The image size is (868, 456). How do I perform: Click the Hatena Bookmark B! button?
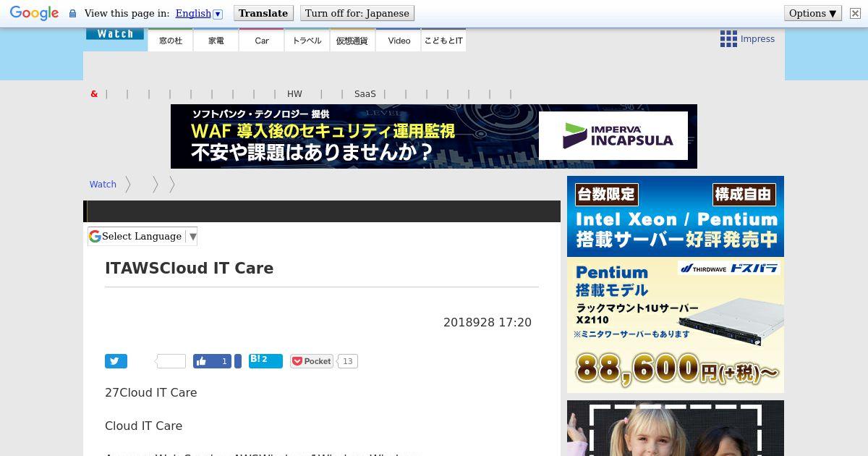tap(265, 360)
